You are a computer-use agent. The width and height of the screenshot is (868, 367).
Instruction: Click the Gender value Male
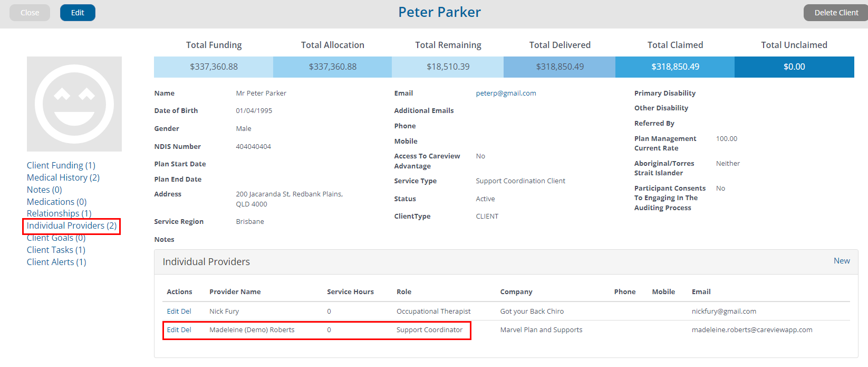[244, 128]
